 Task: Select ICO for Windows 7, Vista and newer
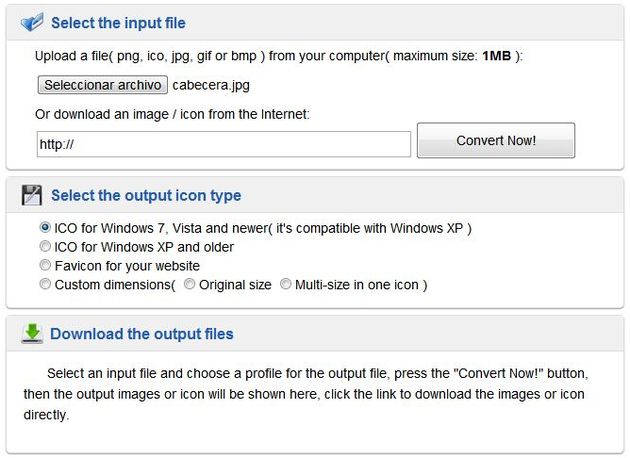coord(45,228)
